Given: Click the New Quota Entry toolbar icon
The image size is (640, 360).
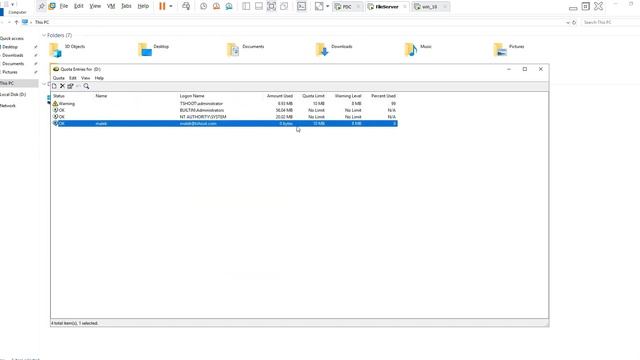Looking at the screenshot, I should pos(54,86).
